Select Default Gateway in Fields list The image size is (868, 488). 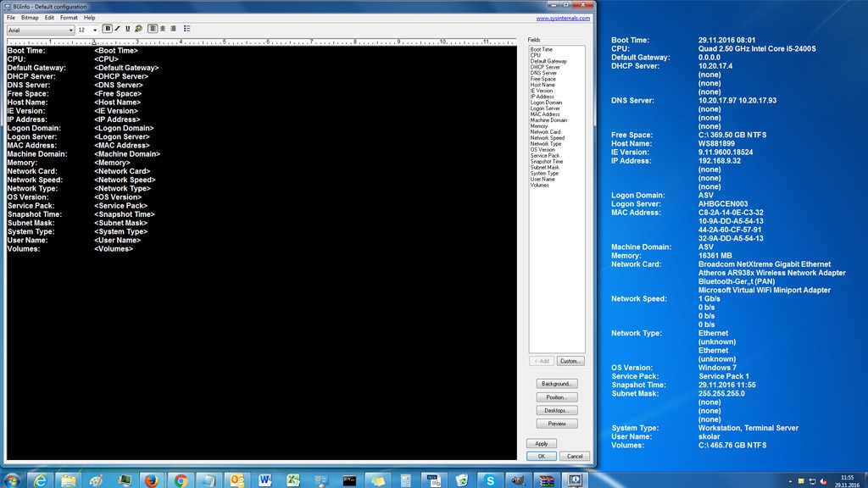[548, 61]
